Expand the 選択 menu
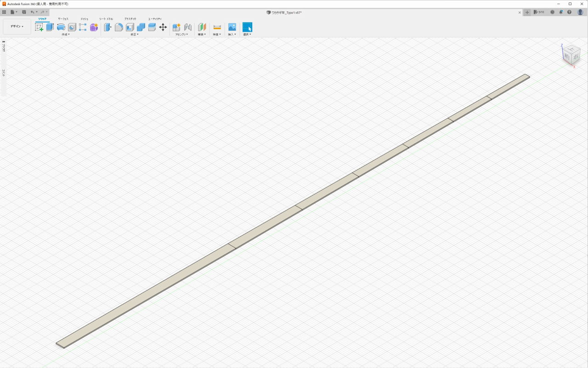The width and height of the screenshot is (588, 368). click(x=247, y=34)
